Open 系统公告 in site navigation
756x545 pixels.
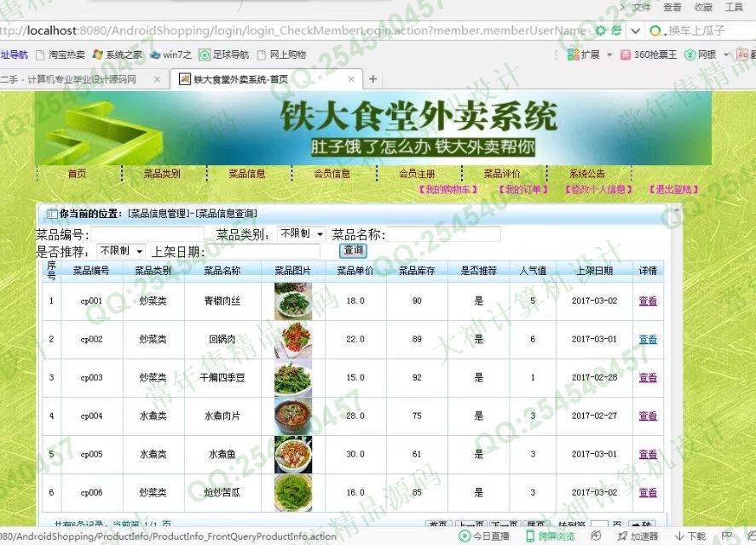tap(586, 174)
